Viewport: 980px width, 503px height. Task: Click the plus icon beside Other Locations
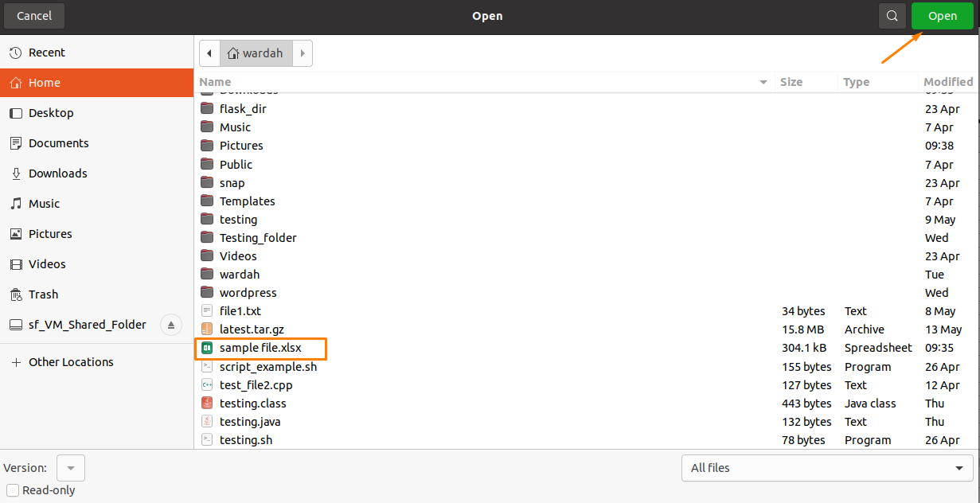point(15,362)
